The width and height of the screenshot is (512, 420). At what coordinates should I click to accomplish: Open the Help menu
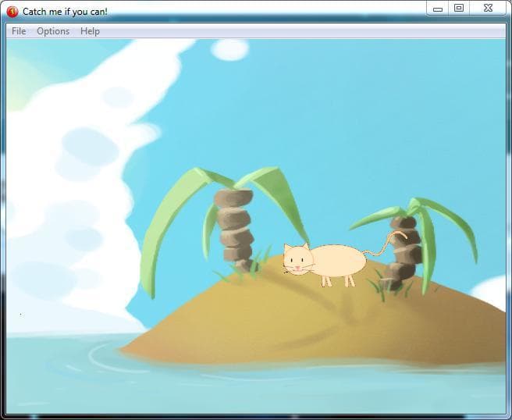(90, 31)
